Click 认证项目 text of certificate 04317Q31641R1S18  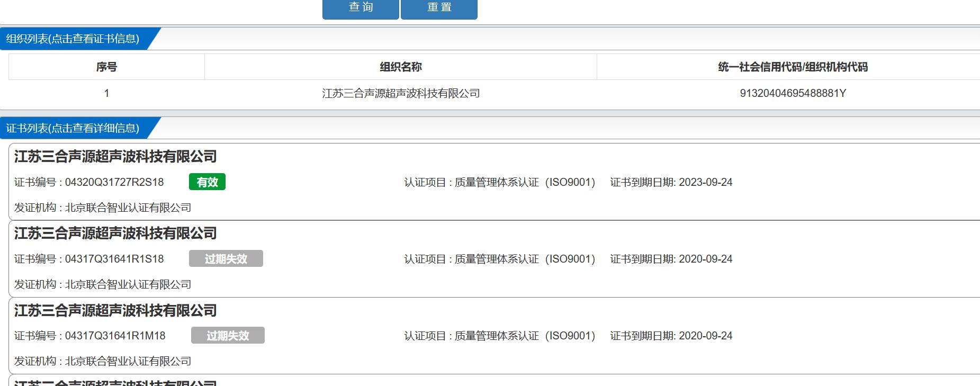coord(499,259)
